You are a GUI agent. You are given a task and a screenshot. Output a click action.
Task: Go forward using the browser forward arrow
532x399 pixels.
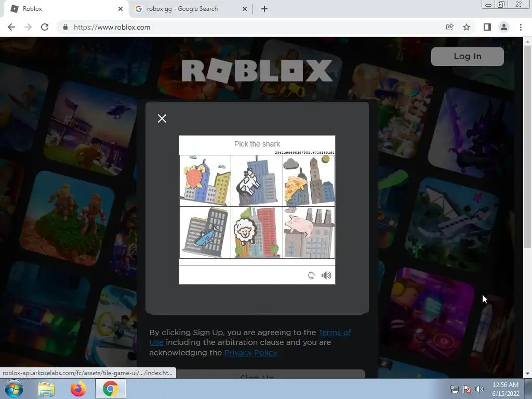pyautogui.click(x=28, y=27)
